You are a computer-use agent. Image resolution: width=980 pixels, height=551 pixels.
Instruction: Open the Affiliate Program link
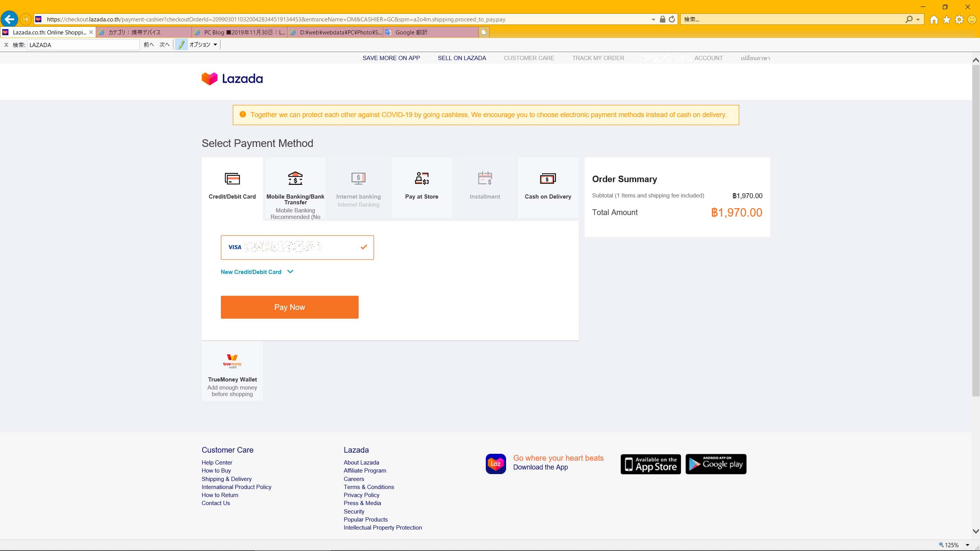tap(365, 471)
